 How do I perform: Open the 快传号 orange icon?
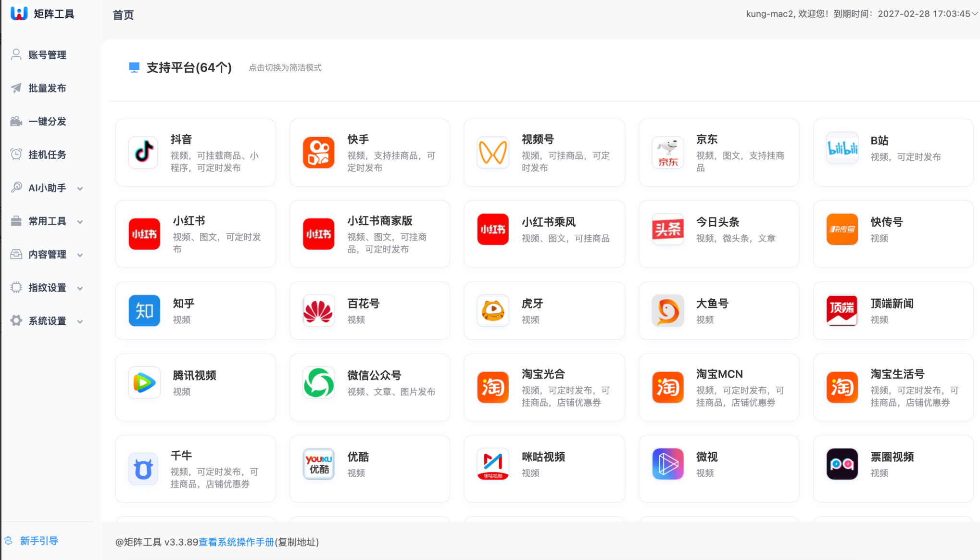point(842,229)
